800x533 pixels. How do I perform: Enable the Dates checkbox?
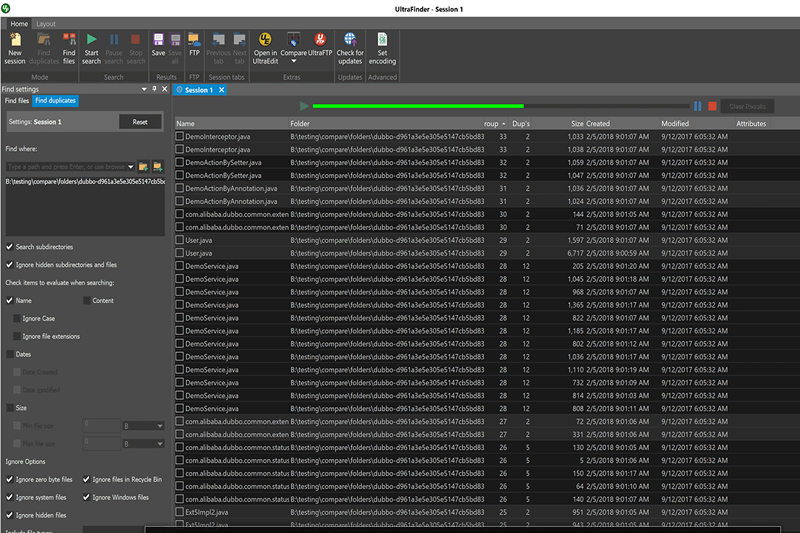pos(10,354)
